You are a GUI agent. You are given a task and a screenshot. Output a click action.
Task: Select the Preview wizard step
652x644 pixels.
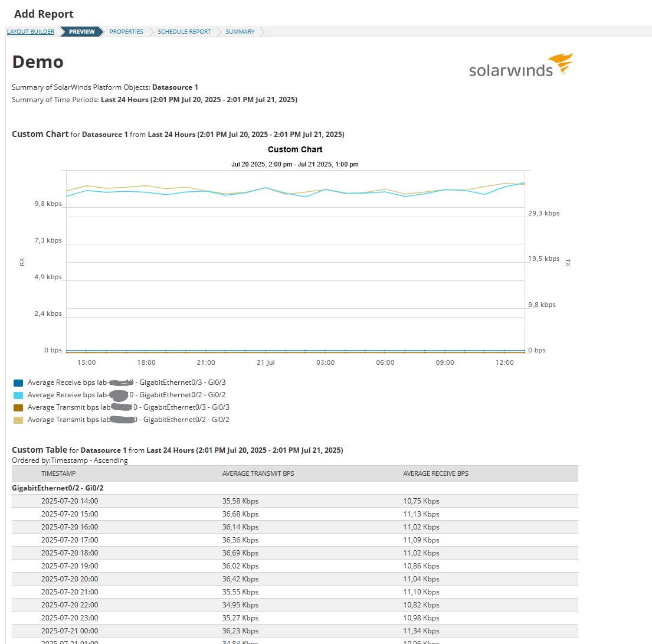[x=81, y=32]
